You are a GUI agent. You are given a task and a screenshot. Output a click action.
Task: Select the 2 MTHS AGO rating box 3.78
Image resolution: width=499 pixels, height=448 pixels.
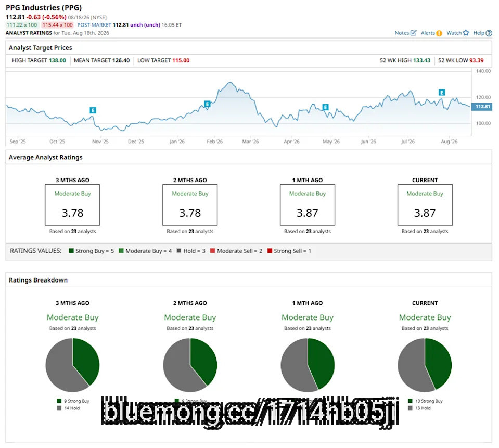[x=190, y=205]
